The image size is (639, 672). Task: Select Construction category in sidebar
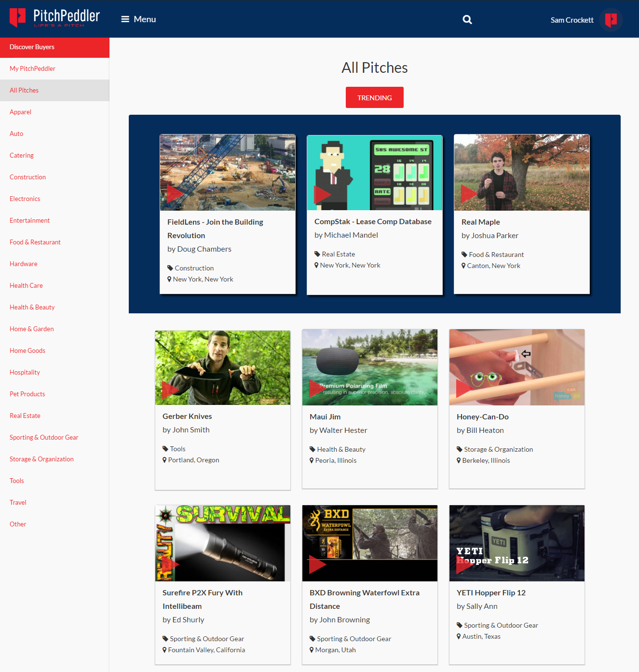54,177
